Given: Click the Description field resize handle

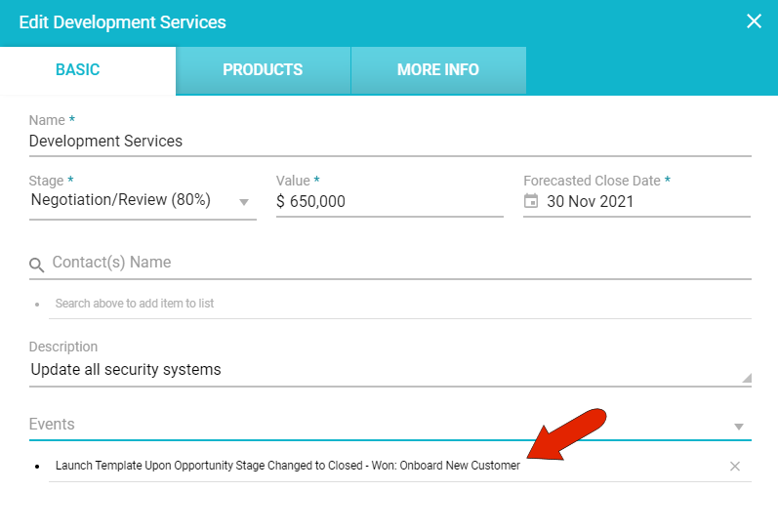Looking at the screenshot, I should [x=747, y=378].
